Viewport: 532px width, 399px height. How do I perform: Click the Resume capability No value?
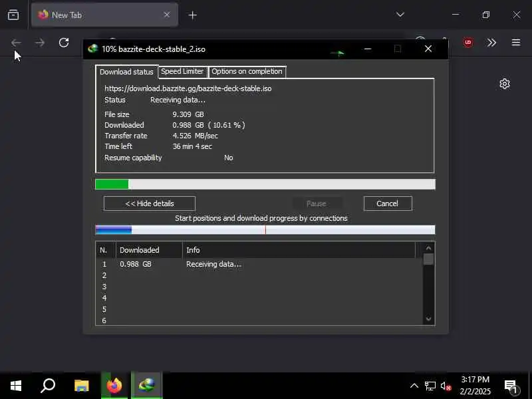click(228, 158)
